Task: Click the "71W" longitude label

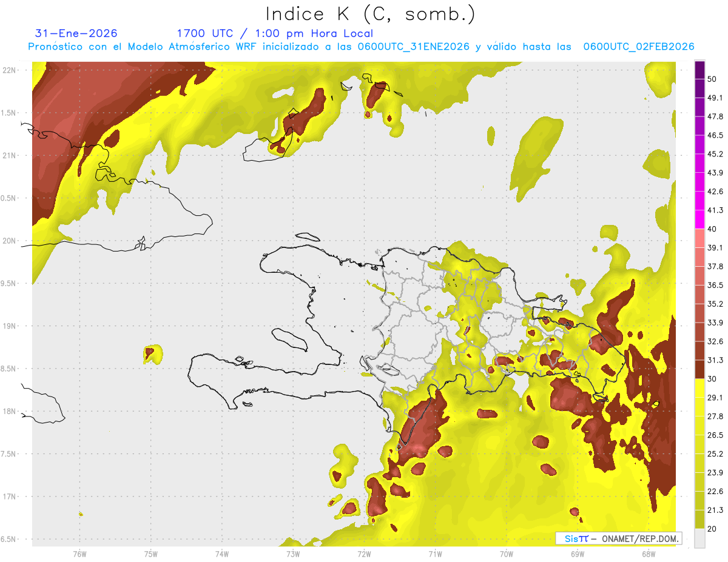Action: (x=435, y=554)
